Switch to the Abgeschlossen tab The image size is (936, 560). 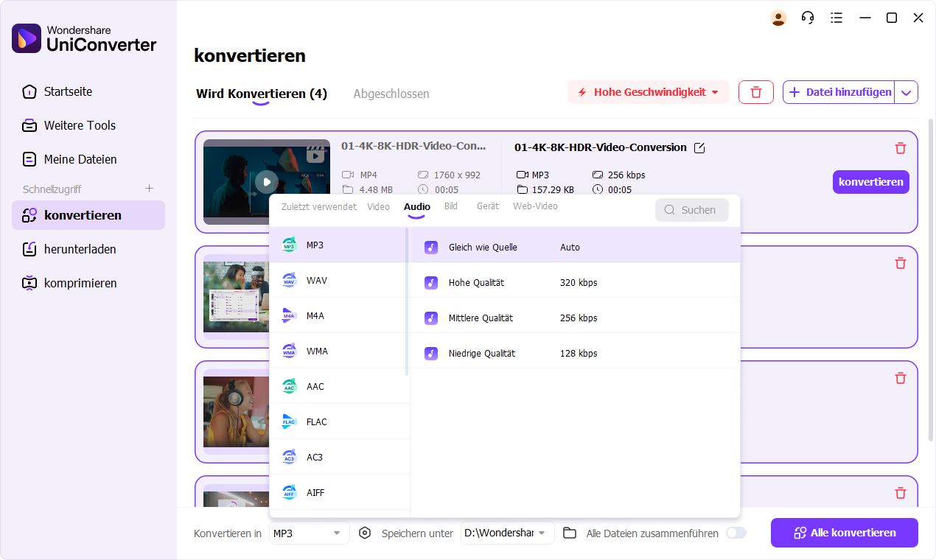(391, 94)
